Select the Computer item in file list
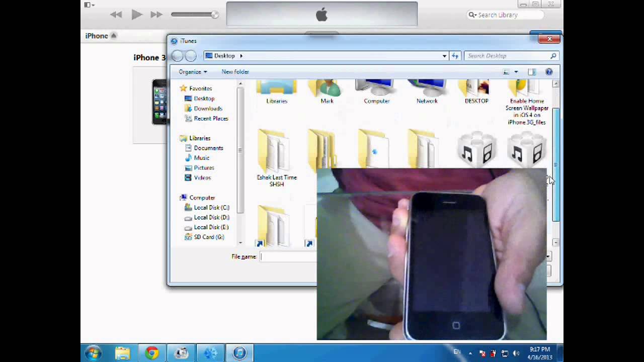Viewport: 644px width, 362px height. (377, 92)
